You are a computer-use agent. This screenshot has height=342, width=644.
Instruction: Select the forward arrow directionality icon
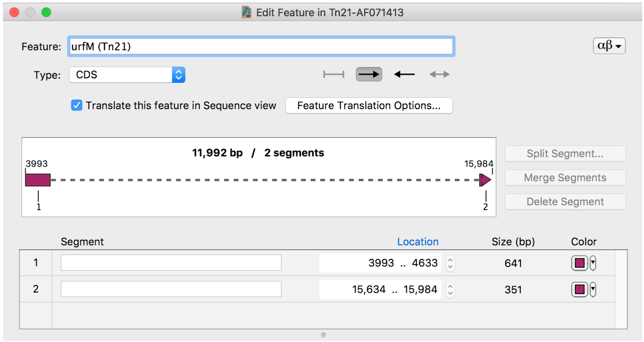[369, 75]
